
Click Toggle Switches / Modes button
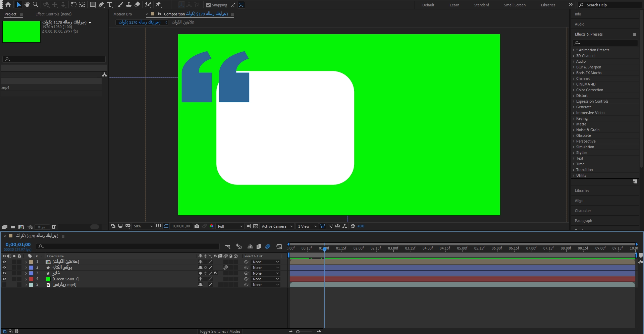(220, 331)
